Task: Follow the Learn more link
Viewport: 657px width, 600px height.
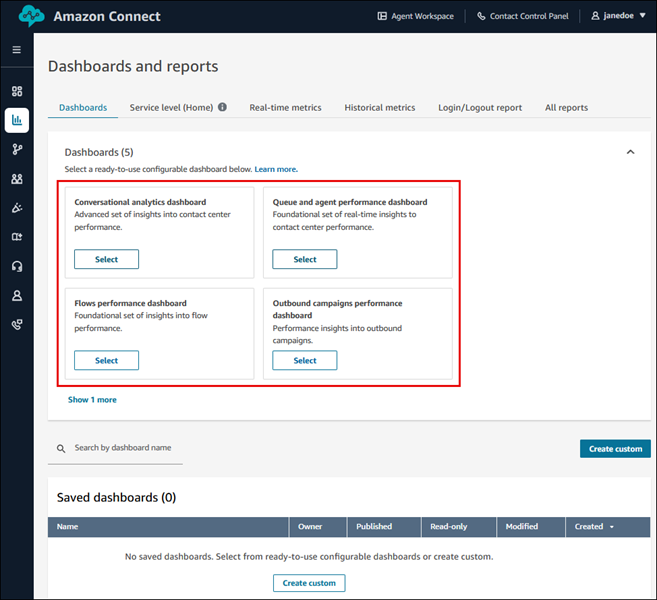Action: (x=276, y=169)
